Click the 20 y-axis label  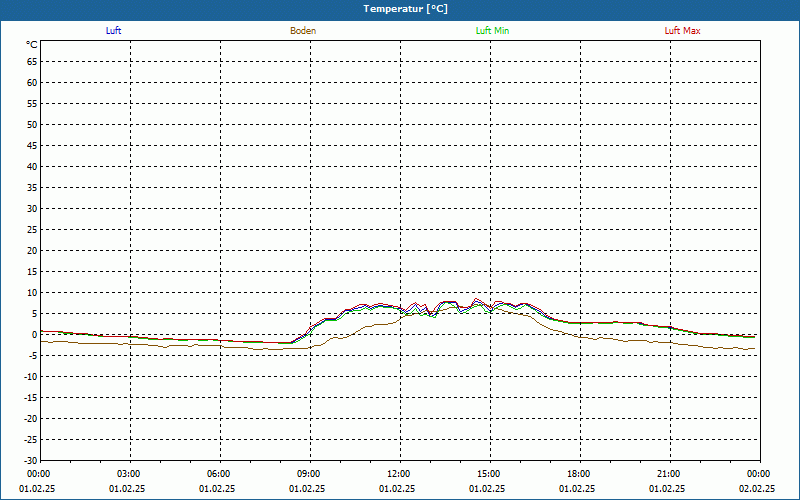tap(32, 251)
